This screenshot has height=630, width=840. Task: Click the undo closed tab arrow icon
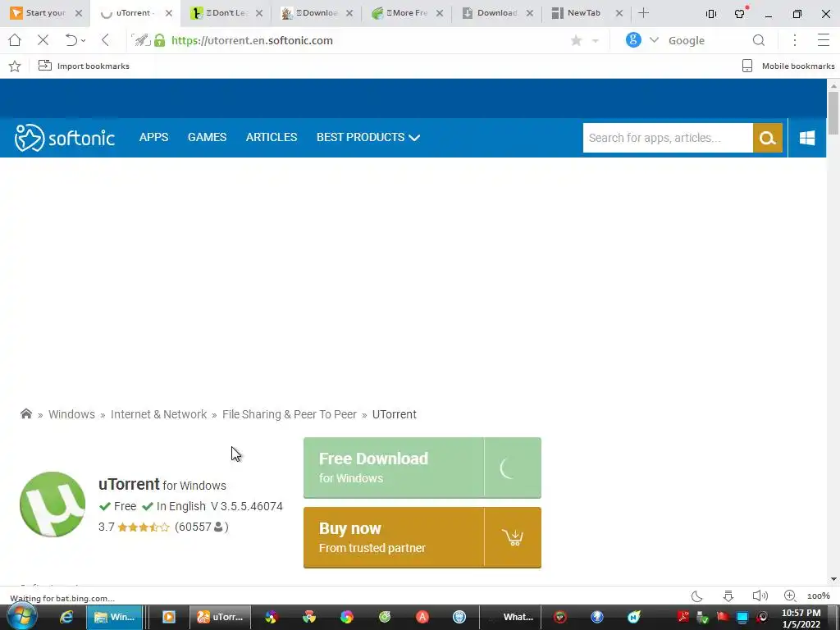tap(71, 40)
